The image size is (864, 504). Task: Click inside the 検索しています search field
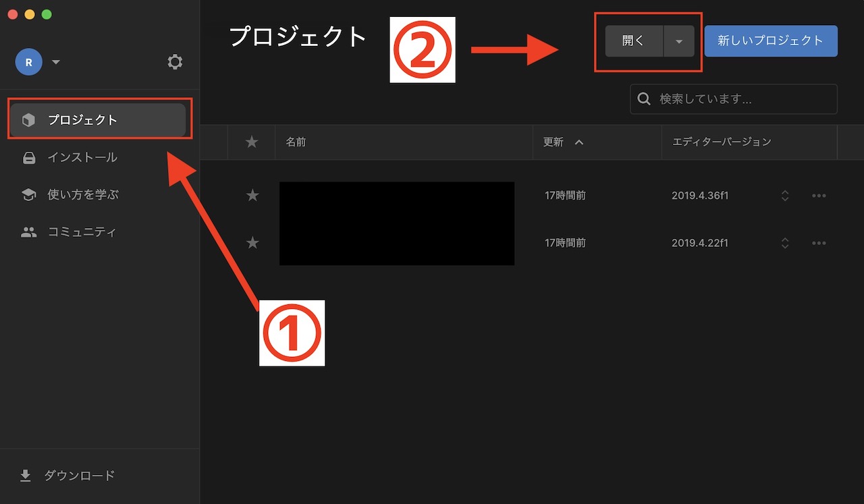(x=715, y=99)
